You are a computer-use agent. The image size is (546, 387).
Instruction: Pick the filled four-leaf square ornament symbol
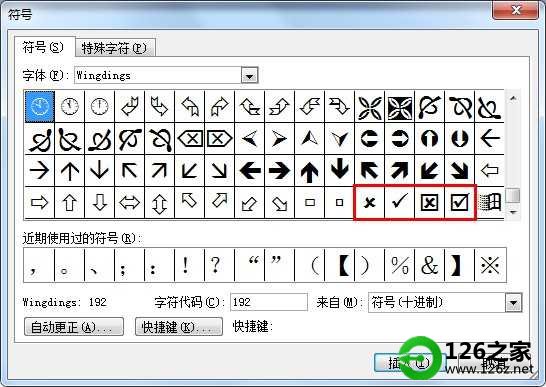(x=400, y=107)
